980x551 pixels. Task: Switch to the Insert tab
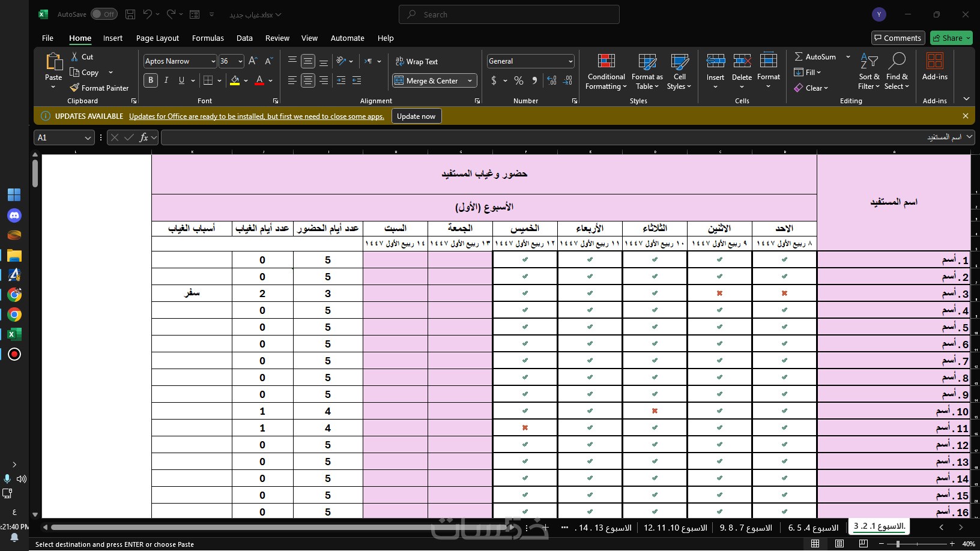pyautogui.click(x=113, y=38)
